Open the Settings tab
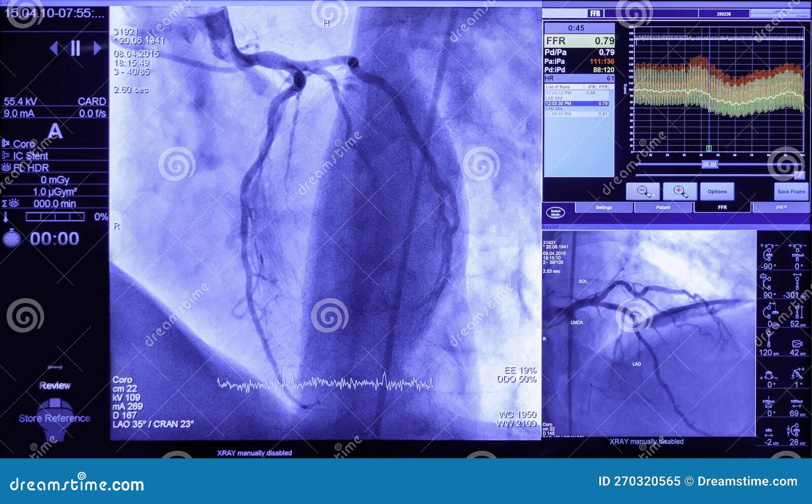812x504 pixels. (604, 207)
